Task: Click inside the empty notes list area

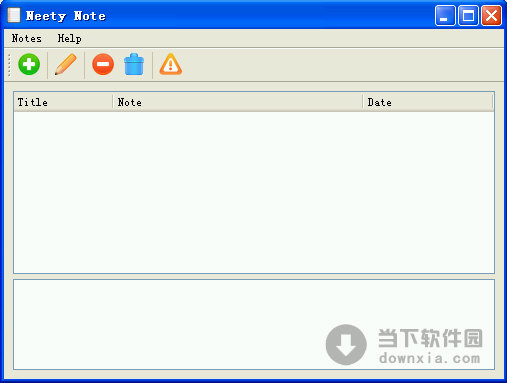Action: click(254, 192)
